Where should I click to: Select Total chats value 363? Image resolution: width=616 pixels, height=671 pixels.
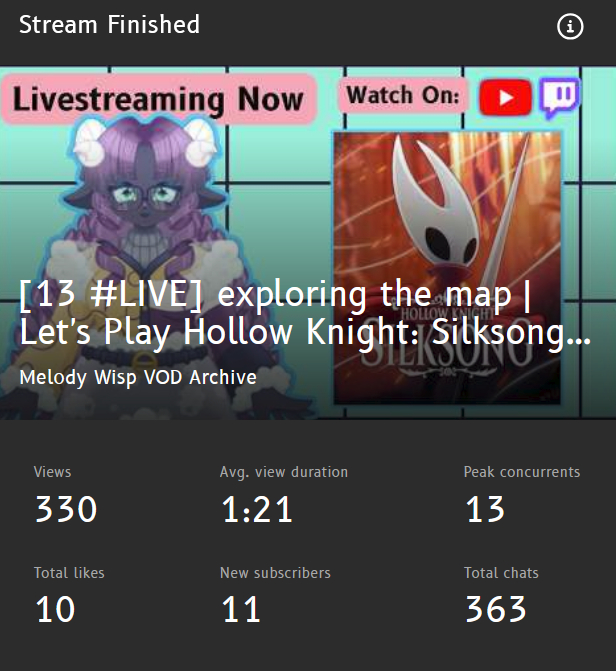(x=496, y=609)
